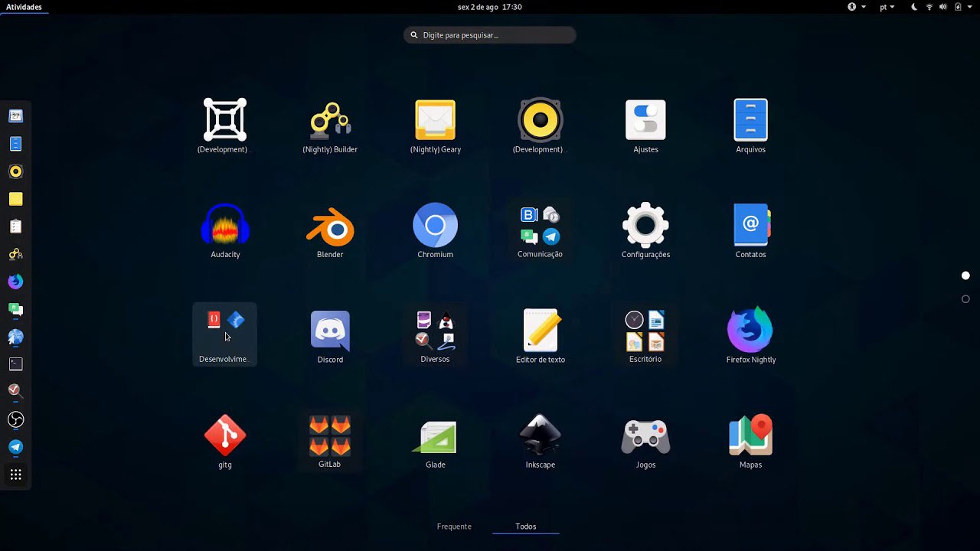980x551 pixels.
Task: Switch to the second app grid page dot
Action: tap(965, 299)
